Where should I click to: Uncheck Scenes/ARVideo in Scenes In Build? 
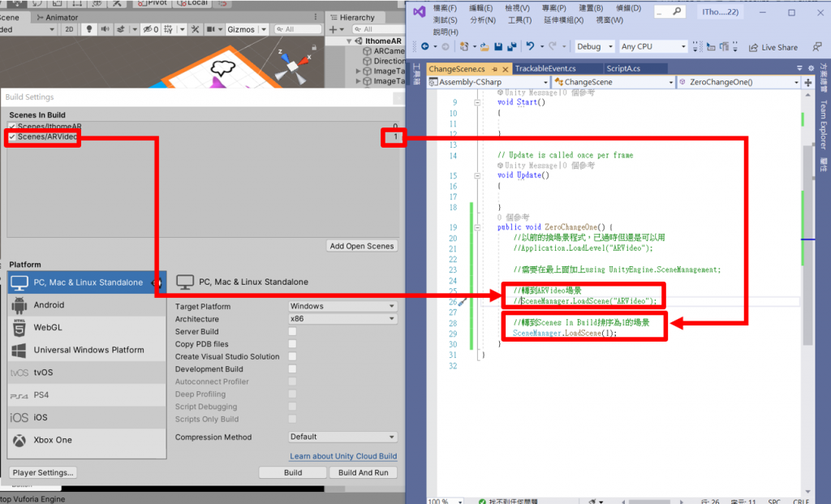[x=12, y=136]
